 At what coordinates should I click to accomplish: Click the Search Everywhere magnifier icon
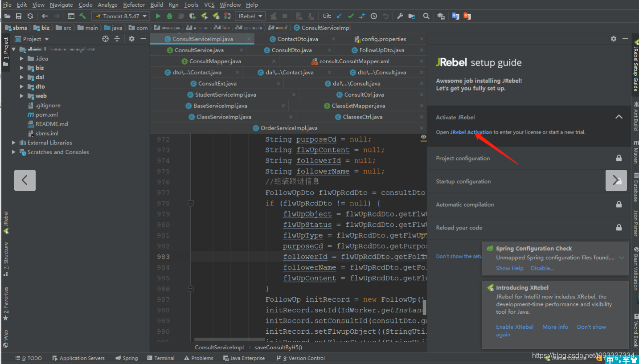[426, 16]
